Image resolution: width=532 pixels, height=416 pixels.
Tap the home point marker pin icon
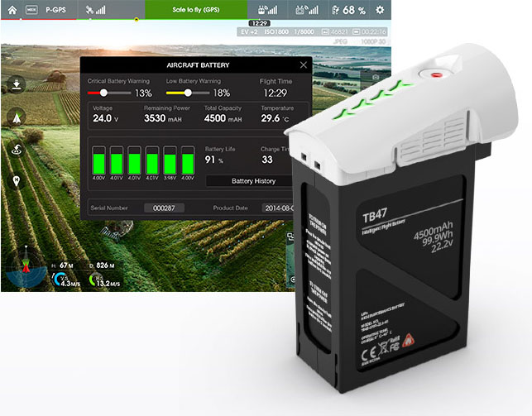[17, 180]
